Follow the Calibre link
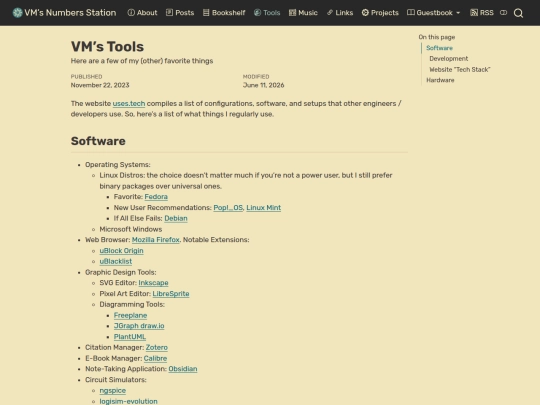This screenshot has width=540, height=405. point(155,358)
